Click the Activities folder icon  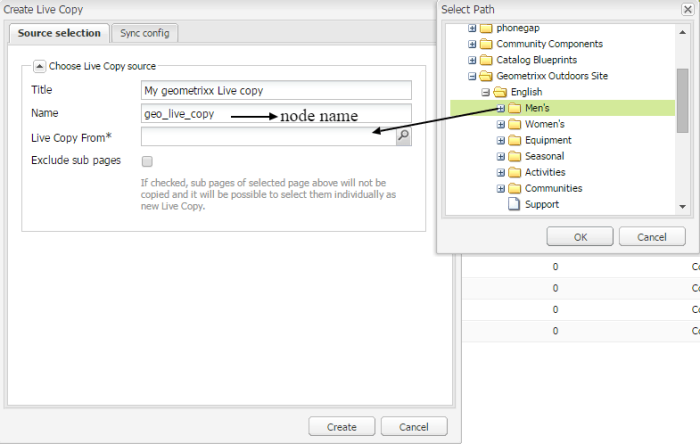pyautogui.click(x=514, y=172)
